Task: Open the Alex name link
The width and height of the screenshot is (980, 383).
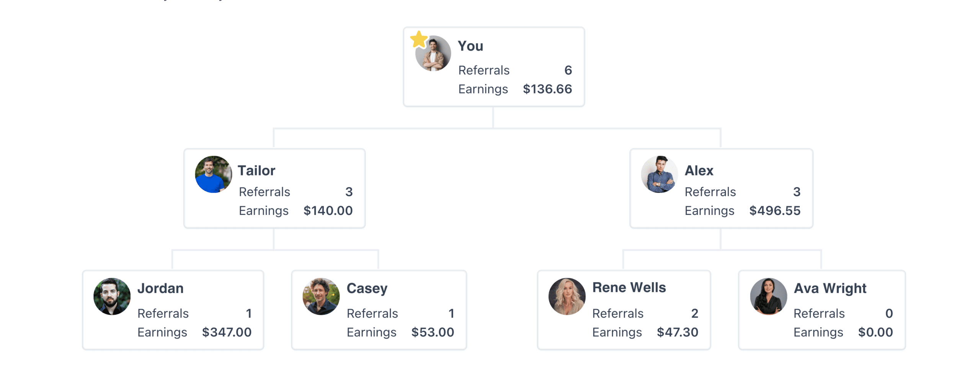Action: (699, 170)
